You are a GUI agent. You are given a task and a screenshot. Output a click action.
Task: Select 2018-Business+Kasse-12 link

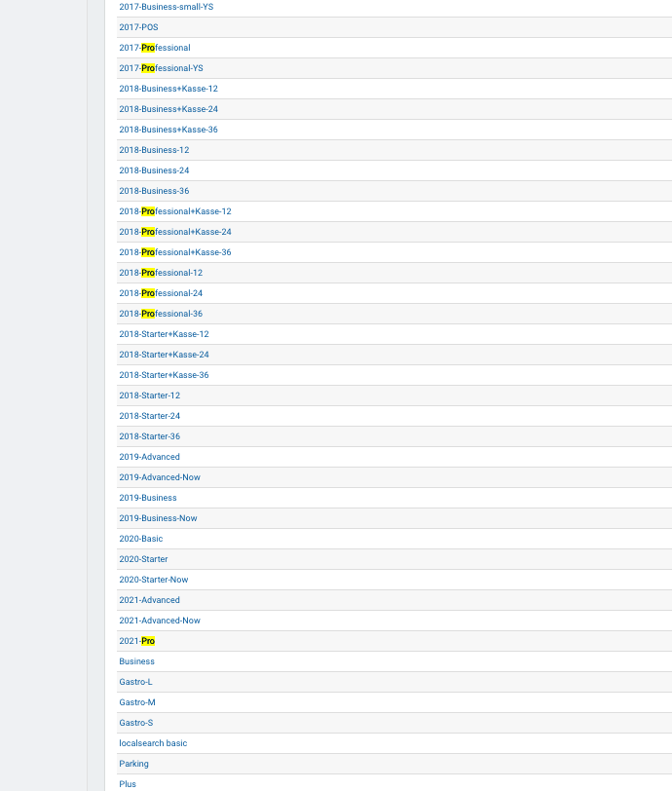(x=168, y=89)
